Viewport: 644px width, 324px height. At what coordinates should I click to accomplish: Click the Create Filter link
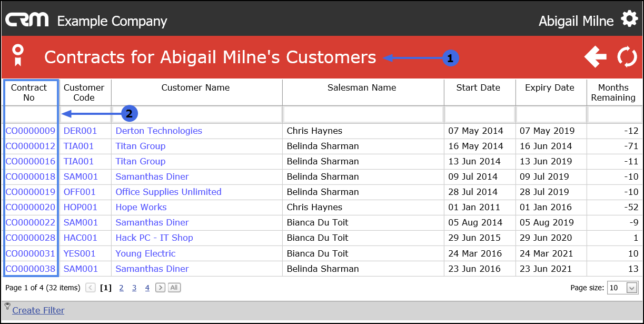pos(38,310)
